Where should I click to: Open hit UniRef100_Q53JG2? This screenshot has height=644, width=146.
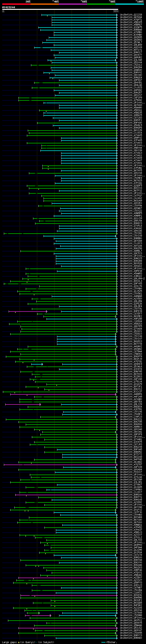coord(131,628)
